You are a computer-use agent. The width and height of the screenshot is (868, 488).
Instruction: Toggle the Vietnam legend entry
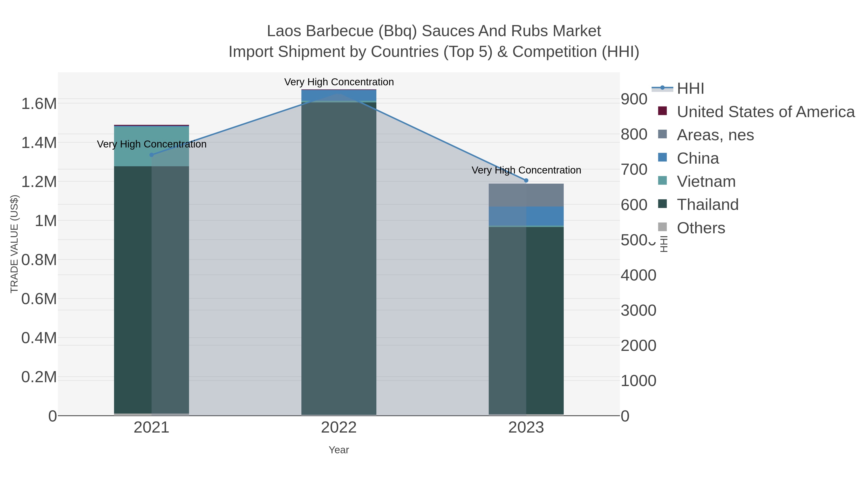click(x=697, y=181)
